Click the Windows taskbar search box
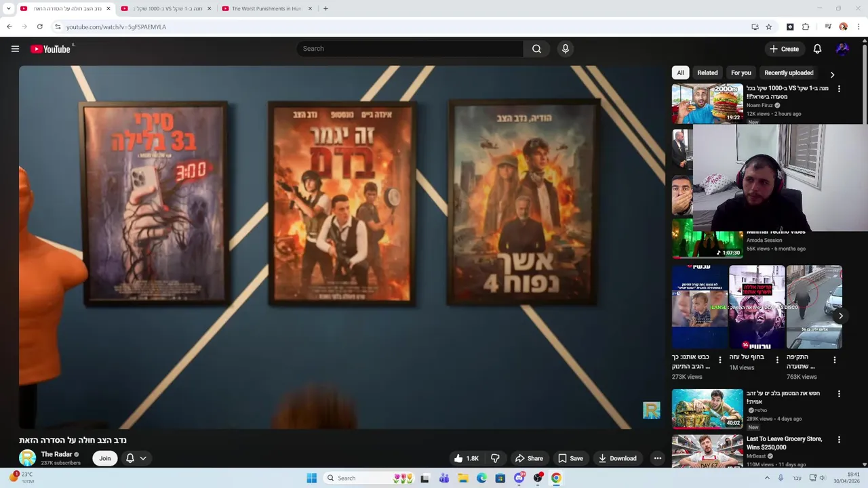Screen dimensions: 868x488 (x=369, y=478)
